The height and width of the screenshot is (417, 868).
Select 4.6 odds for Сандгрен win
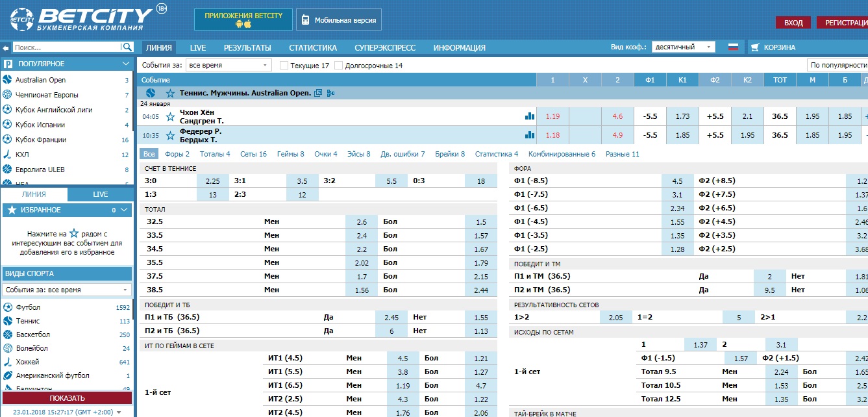pyautogui.click(x=617, y=117)
